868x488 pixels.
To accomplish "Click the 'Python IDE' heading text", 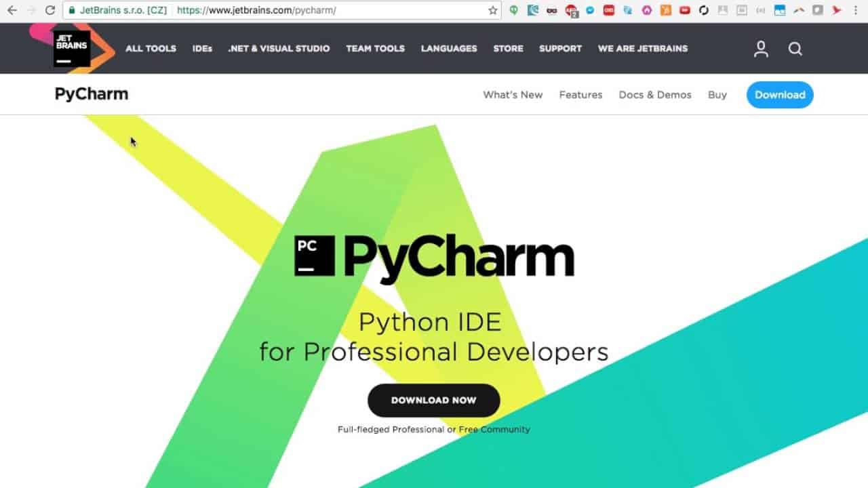I will 430,322.
